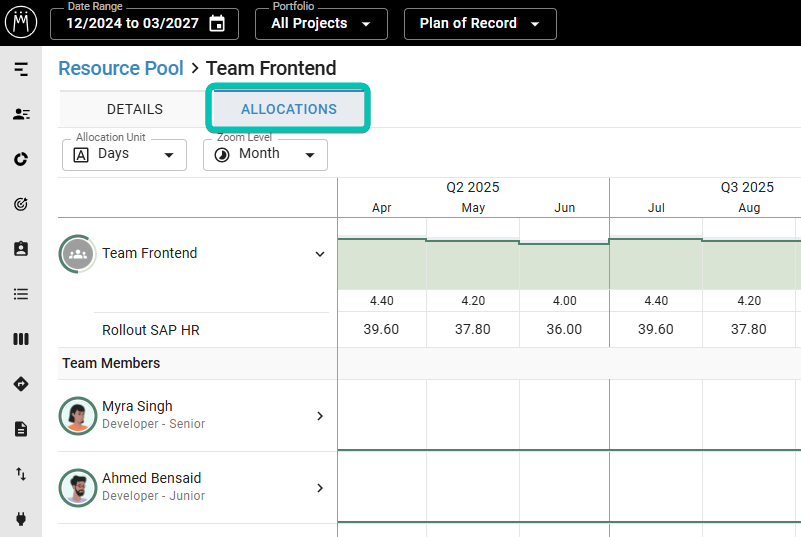Open the target goals sidebar icon
This screenshot has width=801, height=537.
click(21, 204)
